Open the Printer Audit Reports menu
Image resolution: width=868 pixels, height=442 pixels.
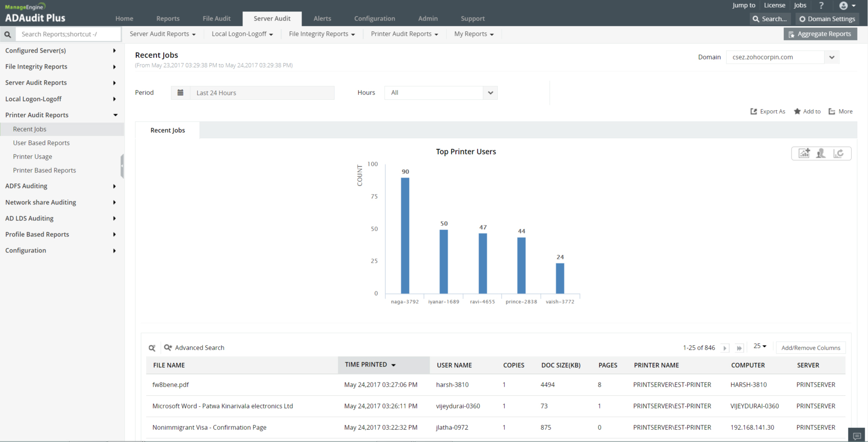(x=404, y=34)
